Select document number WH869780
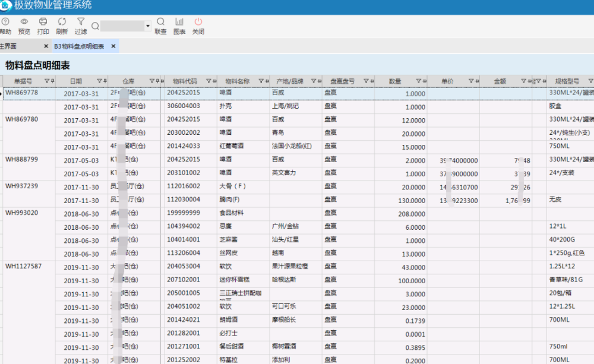This screenshot has height=364, width=594. point(21,119)
